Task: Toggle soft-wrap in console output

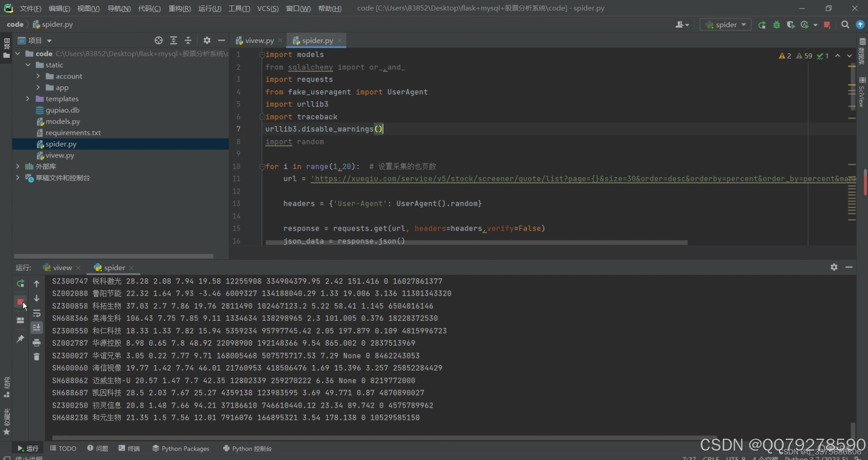Action: coord(37,313)
